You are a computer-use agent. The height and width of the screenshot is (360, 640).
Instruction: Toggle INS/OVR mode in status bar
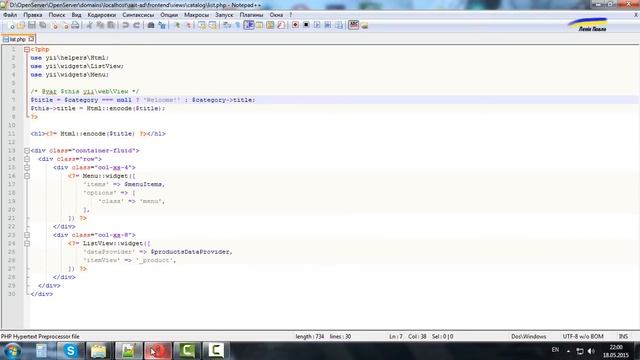coord(623,336)
